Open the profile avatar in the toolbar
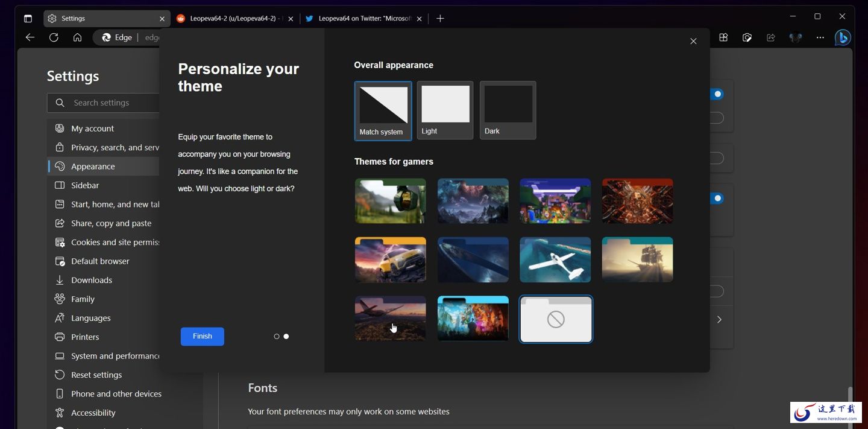 [796, 37]
